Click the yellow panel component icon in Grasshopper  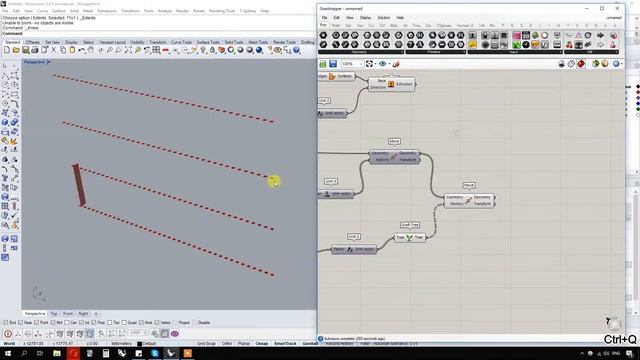473,44
